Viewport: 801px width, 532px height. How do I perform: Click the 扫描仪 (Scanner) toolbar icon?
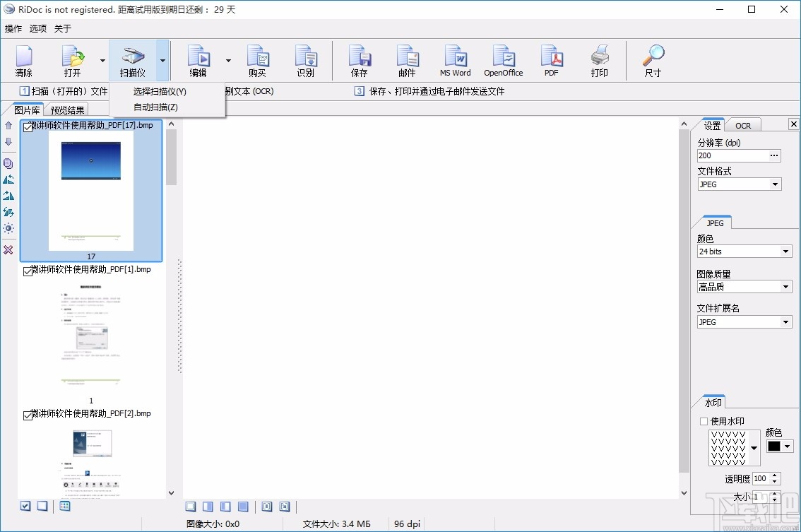(x=133, y=60)
